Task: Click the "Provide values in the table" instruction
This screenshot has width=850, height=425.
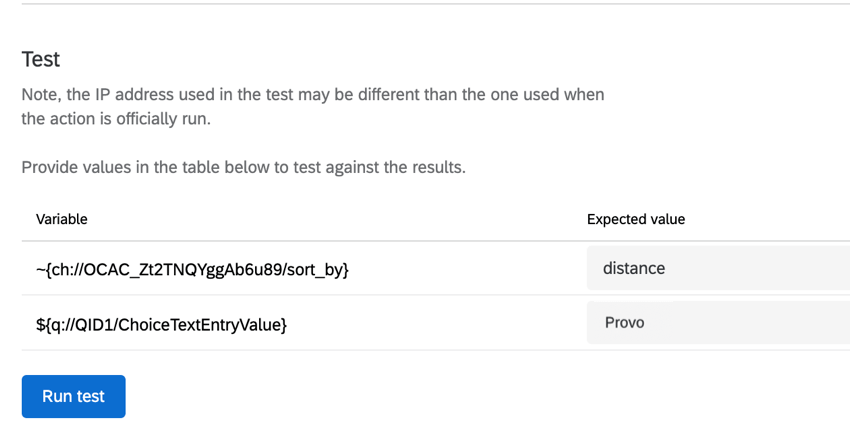Action: (243, 167)
